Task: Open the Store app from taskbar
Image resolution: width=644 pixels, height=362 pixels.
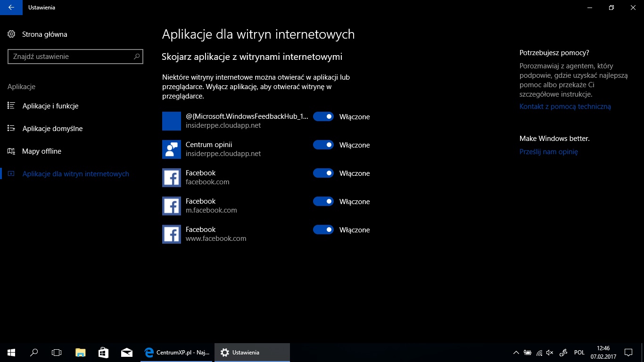Action: coord(104,352)
